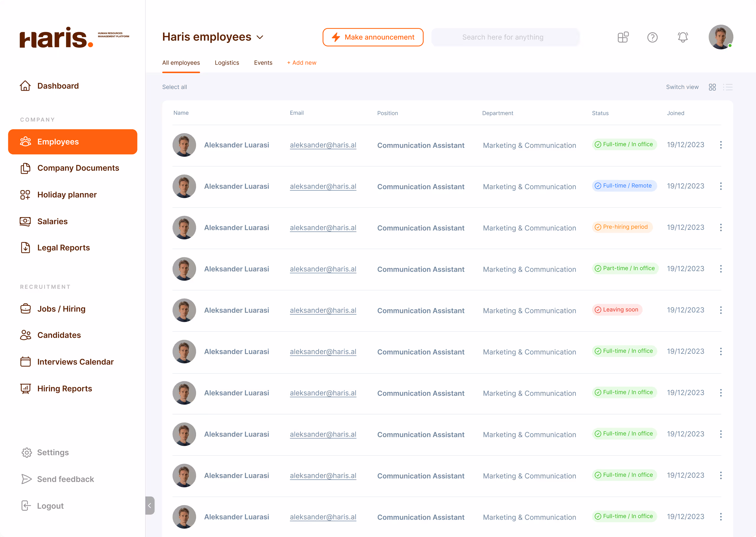Click the Pre-hiring period status badge
Screen dimensions: 756x537
point(622,227)
